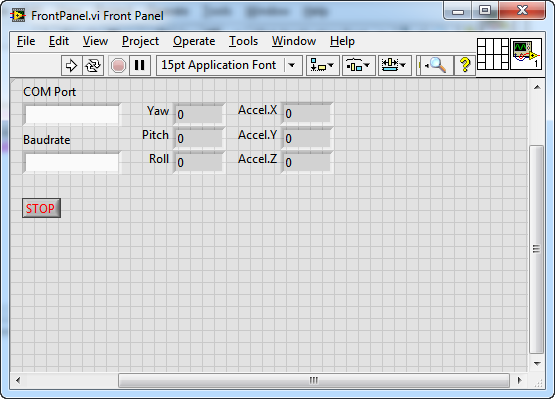Open the Project menu
The image size is (555, 399).
(x=141, y=41)
